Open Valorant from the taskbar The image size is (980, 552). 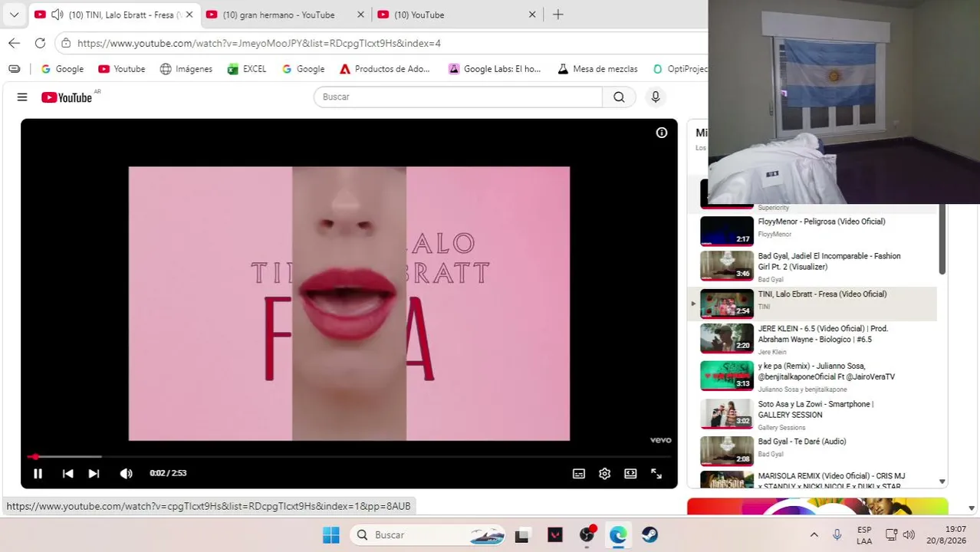[555, 535]
